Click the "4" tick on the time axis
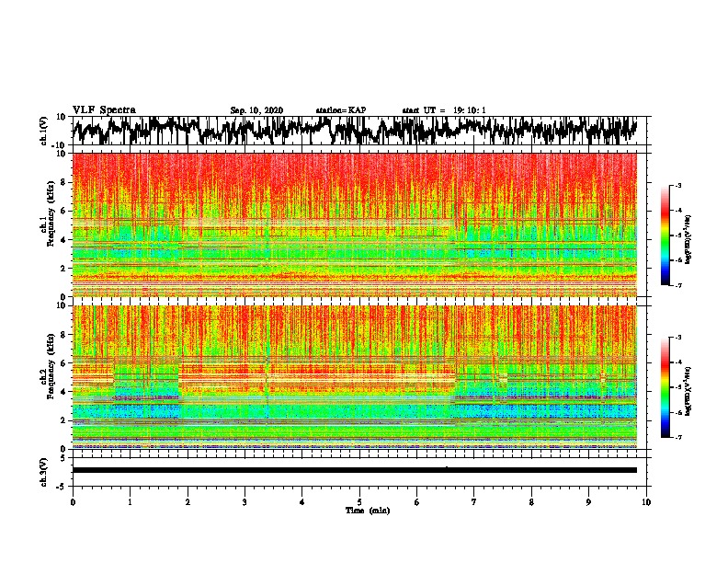The height and width of the screenshot is (563, 728). coord(302,502)
